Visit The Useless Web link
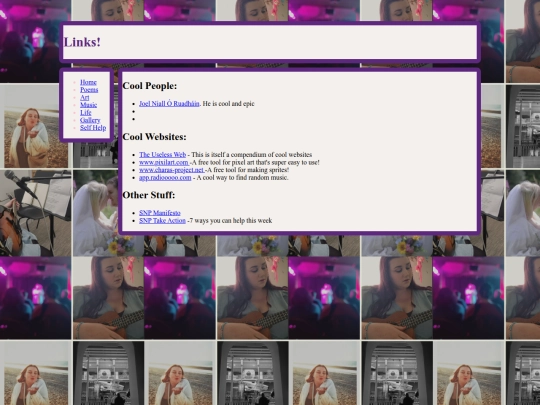 163,155
